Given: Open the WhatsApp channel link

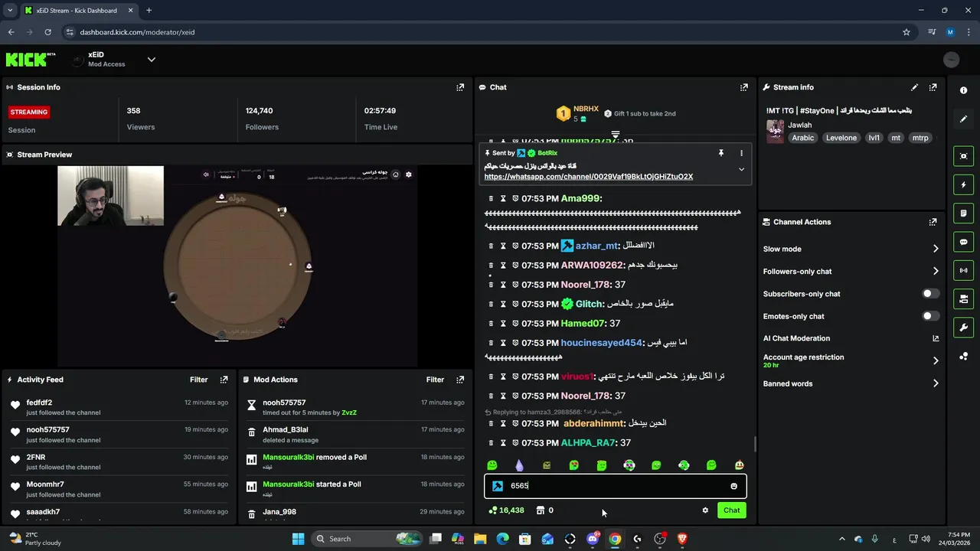Looking at the screenshot, I should [588, 177].
